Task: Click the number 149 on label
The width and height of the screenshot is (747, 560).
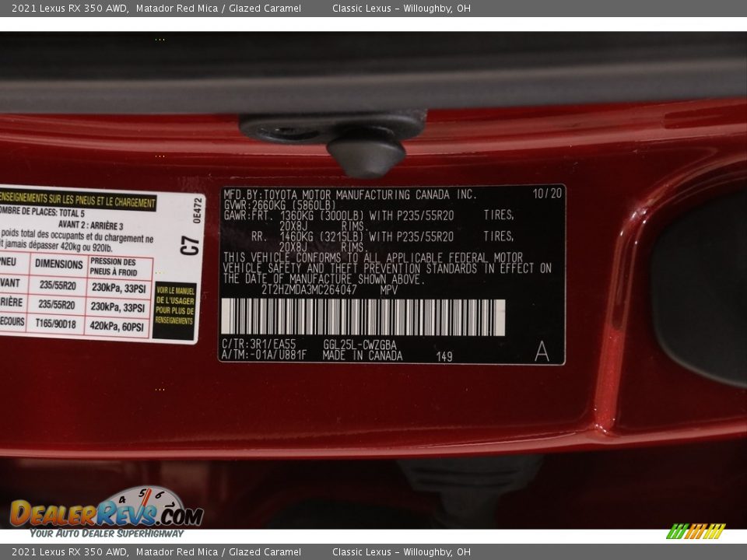Action: tap(444, 356)
